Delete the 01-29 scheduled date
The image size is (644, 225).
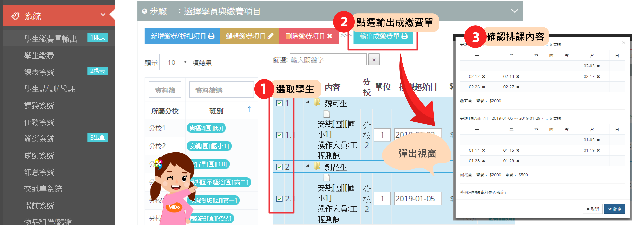[x=518, y=161]
